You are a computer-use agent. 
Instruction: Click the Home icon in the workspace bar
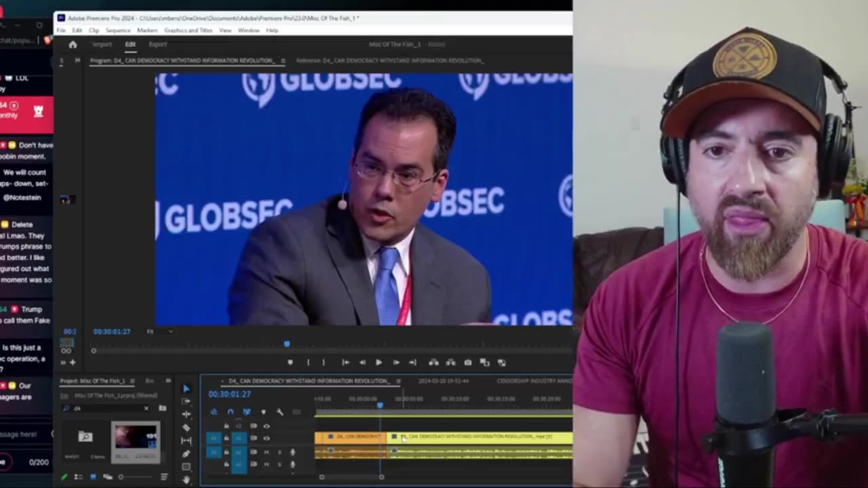tap(73, 45)
